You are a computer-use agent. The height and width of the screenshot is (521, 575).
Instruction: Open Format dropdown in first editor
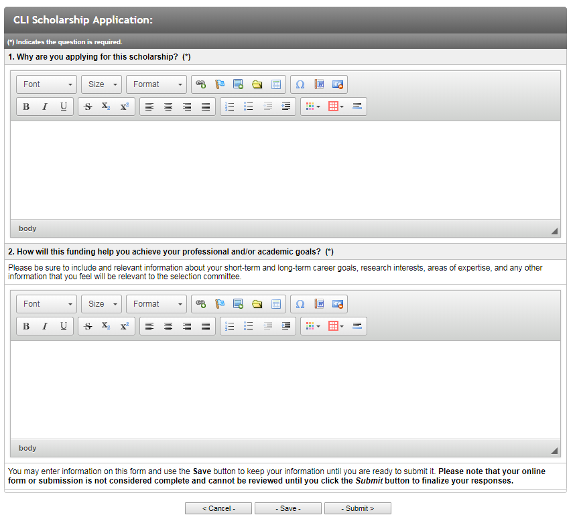[x=157, y=84]
